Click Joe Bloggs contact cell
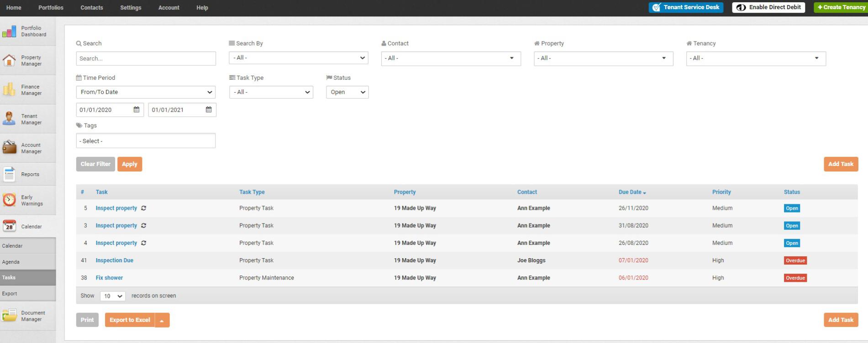 (531, 260)
